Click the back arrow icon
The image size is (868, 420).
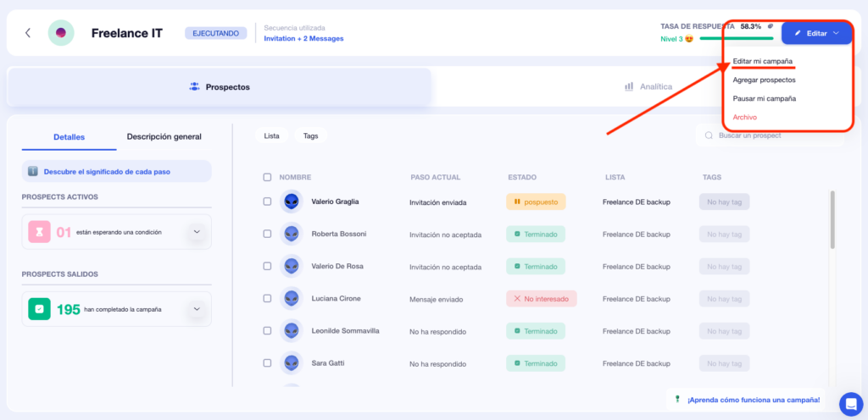[x=28, y=33]
